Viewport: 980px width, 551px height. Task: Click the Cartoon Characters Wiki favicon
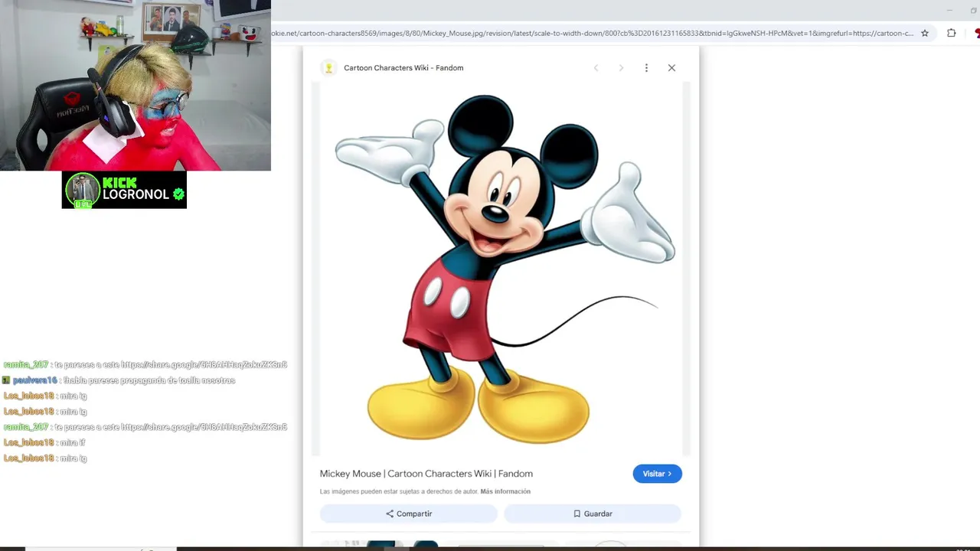tap(328, 67)
